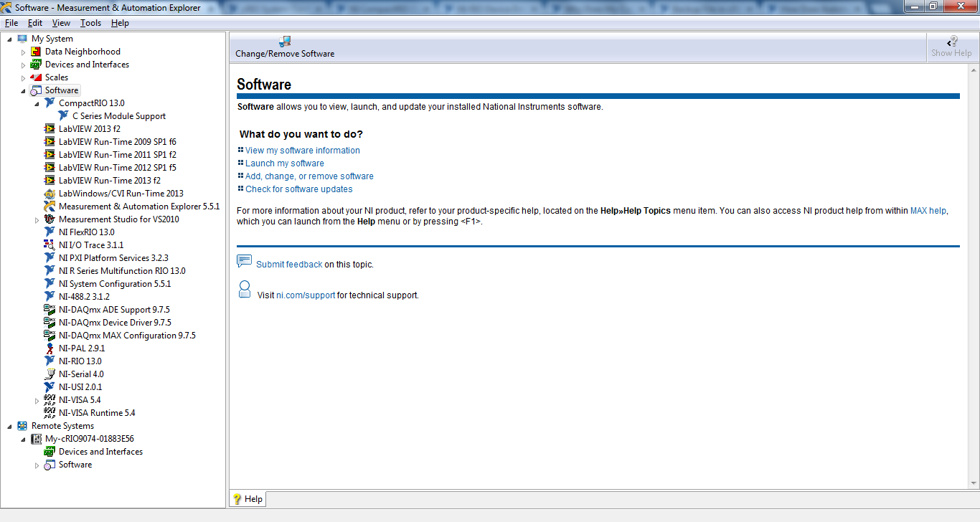This screenshot has width=980, height=522.
Task: Click the My System computer icon
Action: pyautogui.click(x=22, y=39)
